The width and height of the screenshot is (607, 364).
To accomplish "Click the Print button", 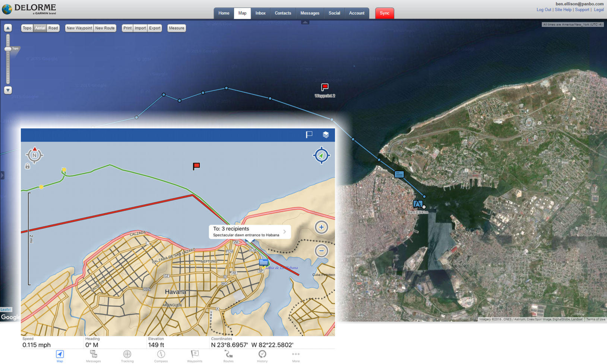I will [x=127, y=28].
